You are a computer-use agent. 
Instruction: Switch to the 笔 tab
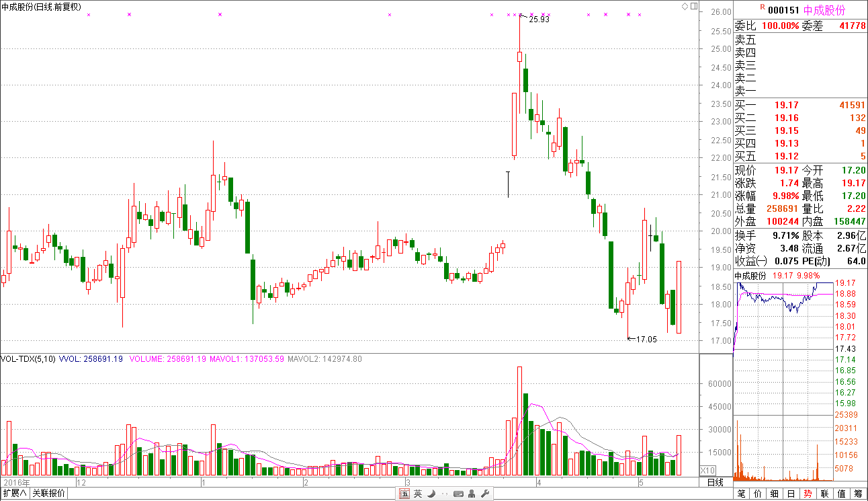[x=742, y=494]
